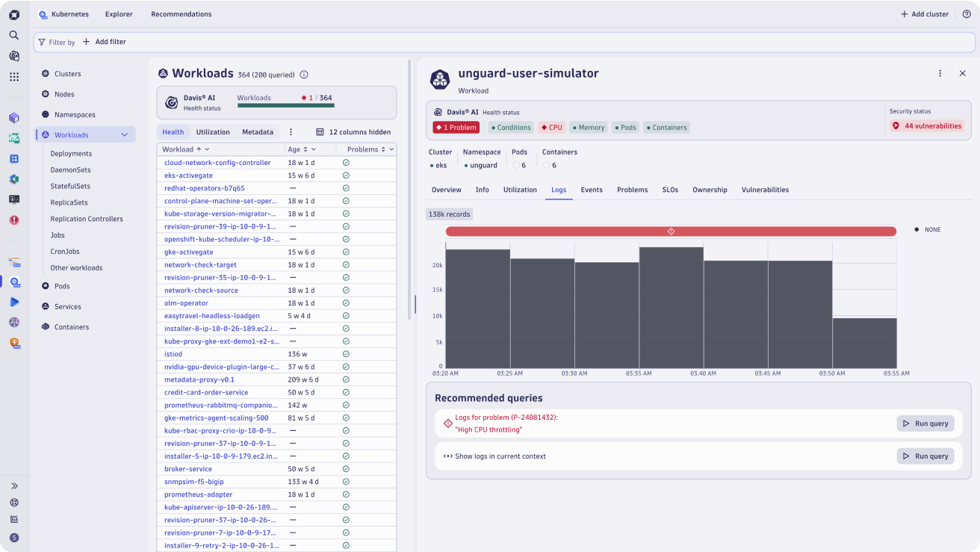Select CronJobs in the sidebar
The image size is (980, 552).
(x=65, y=252)
